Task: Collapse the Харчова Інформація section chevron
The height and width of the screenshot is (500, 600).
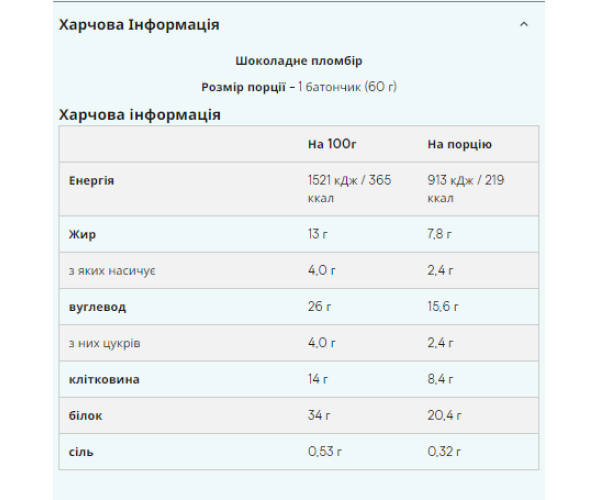Action: (523, 24)
